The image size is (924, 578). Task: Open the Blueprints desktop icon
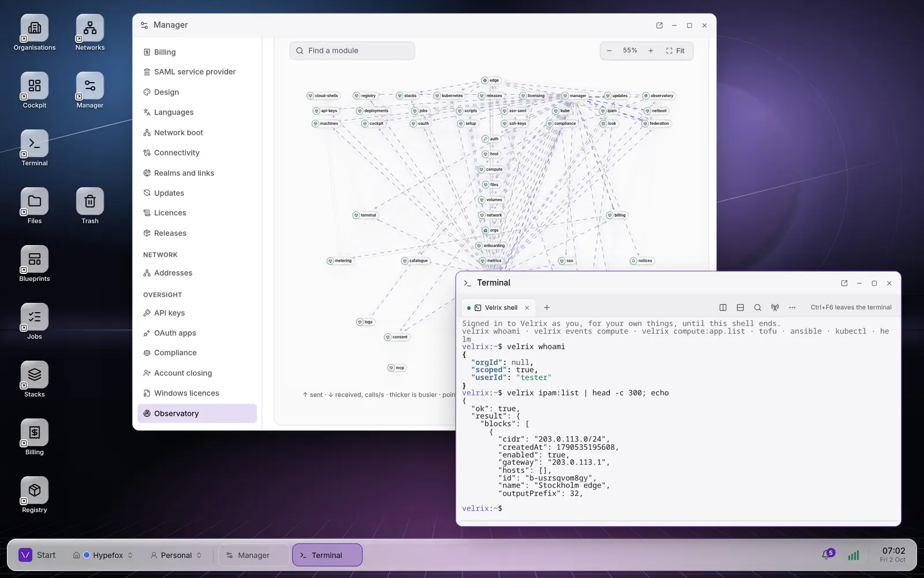point(35,264)
